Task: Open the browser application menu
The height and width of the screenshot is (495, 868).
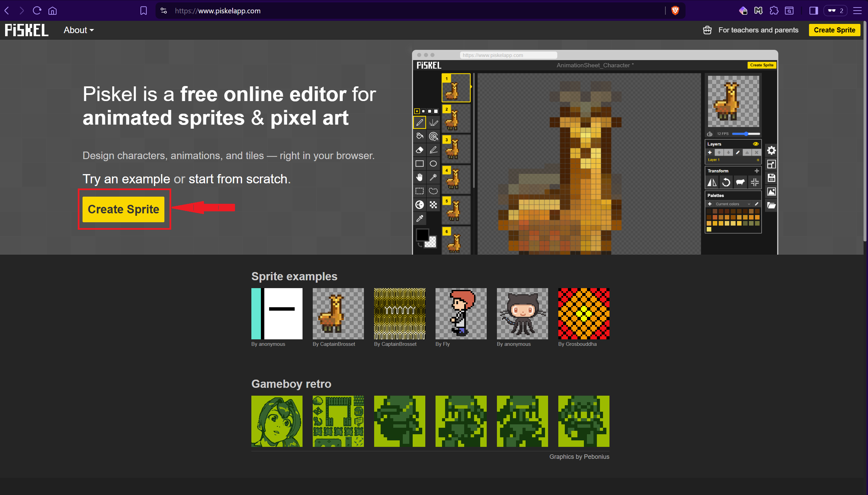Action: tap(858, 11)
